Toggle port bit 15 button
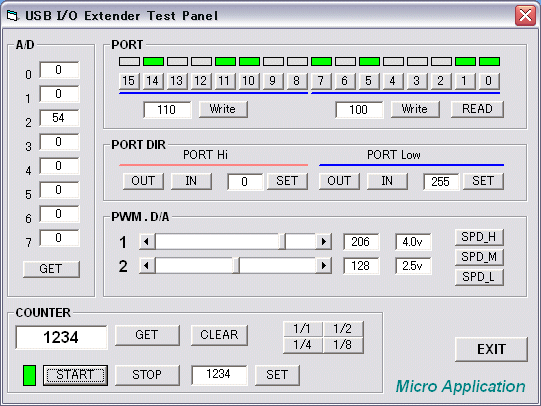The width and height of the screenshot is (541, 406). [x=129, y=81]
